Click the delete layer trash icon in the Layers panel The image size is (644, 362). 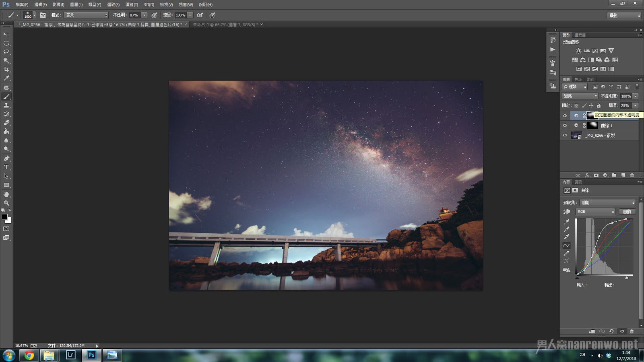click(632, 175)
